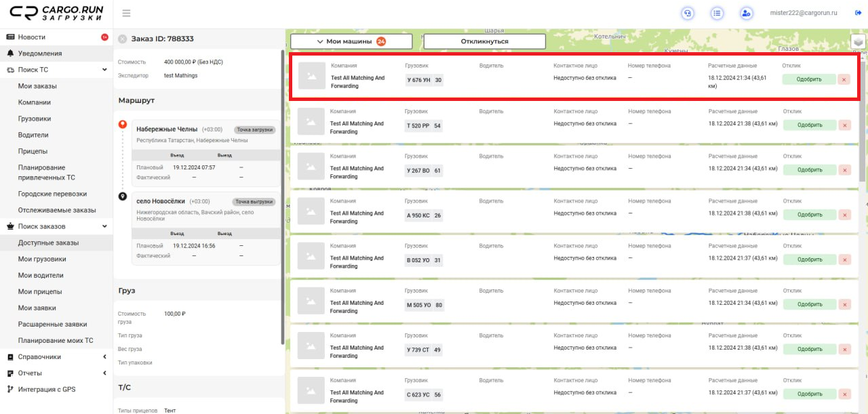
Task: Collapse the Поиск ТС sidebar section
Action: click(104, 70)
